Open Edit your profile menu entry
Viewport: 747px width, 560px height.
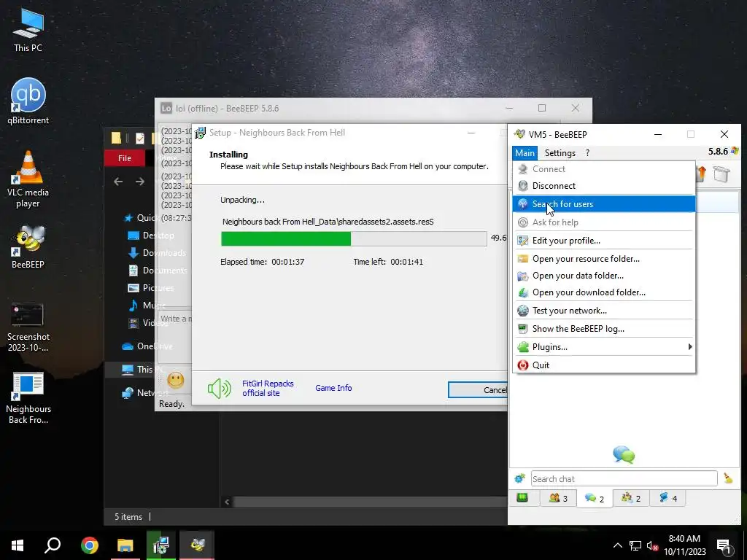click(x=603, y=241)
